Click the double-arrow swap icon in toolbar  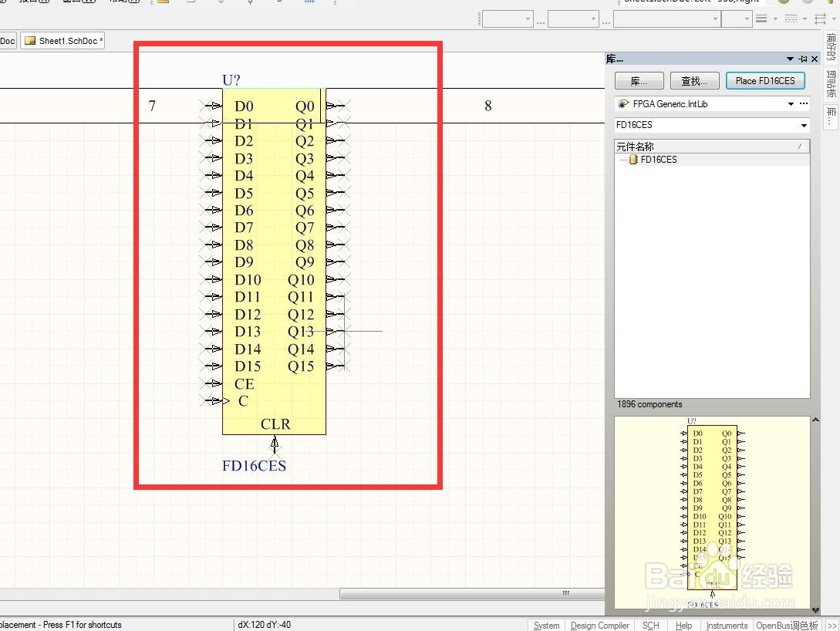[820, 19]
